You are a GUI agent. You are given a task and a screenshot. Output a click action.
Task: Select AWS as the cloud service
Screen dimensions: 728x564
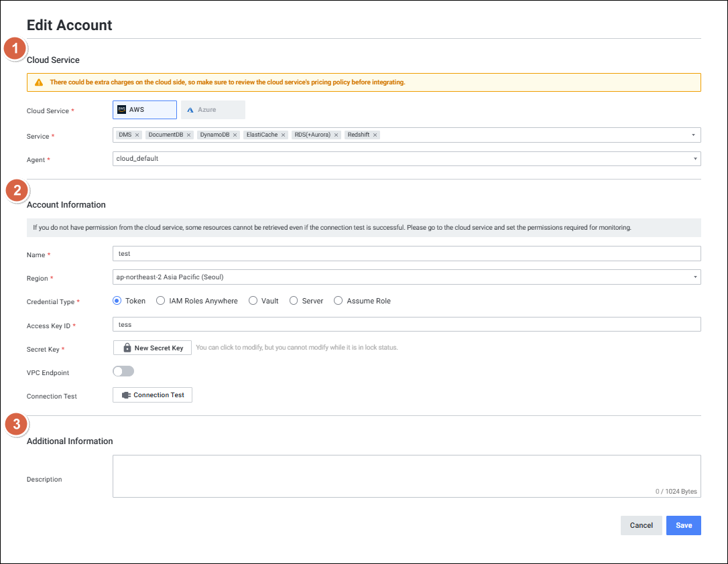pos(145,110)
